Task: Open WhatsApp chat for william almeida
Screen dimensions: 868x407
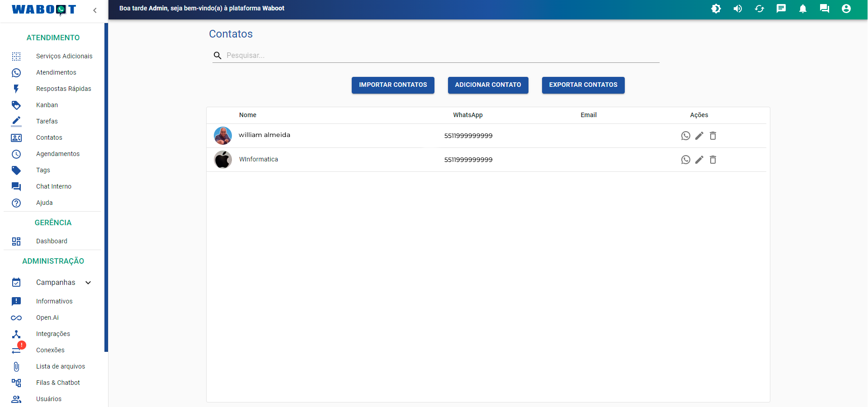Action: [686, 136]
